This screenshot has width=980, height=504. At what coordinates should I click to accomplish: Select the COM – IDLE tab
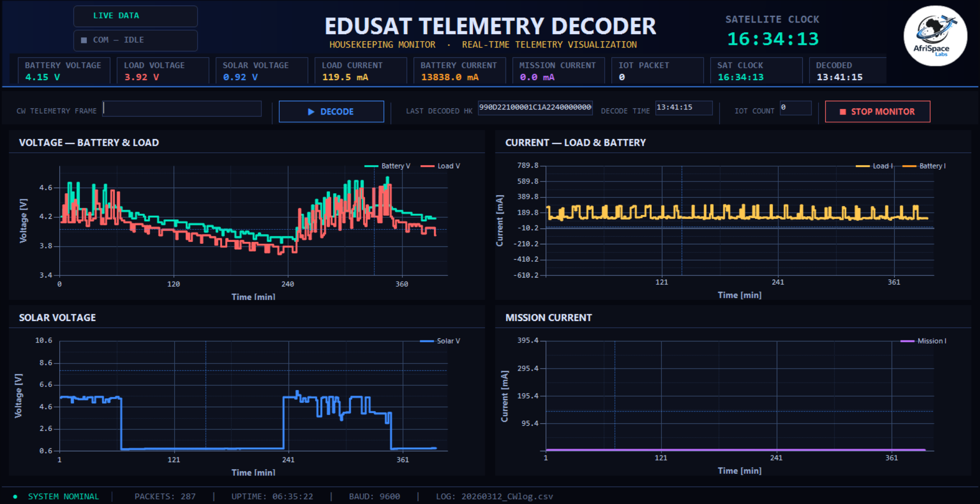pyautogui.click(x=135, y=40)
